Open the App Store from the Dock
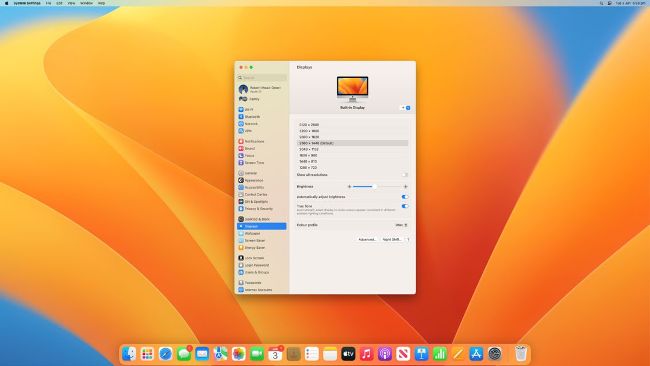The image size is (650, 366). click(476, 354)
